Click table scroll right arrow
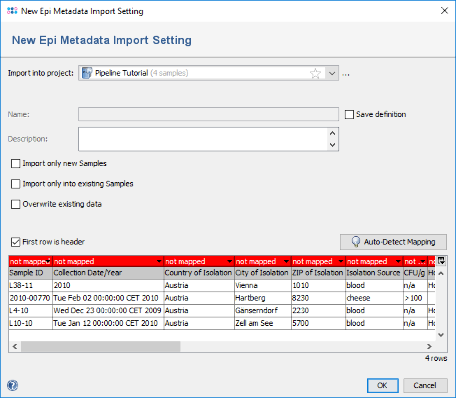This screenshot has width=456, height=398. [429, 346]
